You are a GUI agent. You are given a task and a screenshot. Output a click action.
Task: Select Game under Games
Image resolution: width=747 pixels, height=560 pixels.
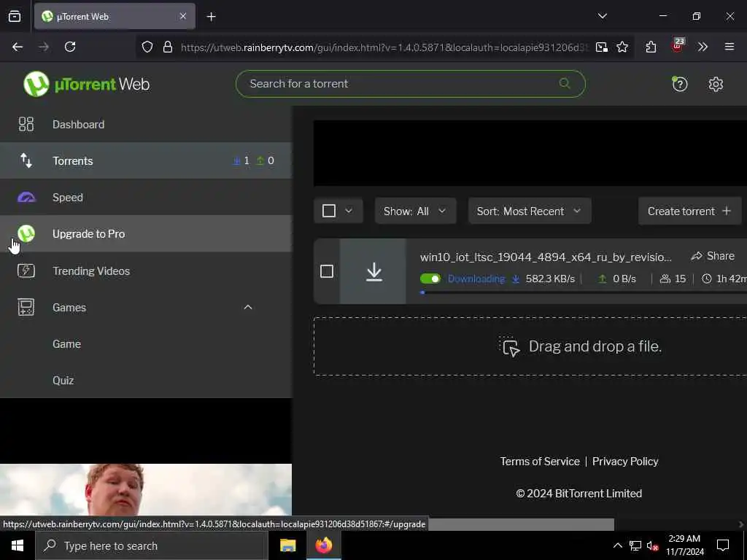(x=146, y=344)
